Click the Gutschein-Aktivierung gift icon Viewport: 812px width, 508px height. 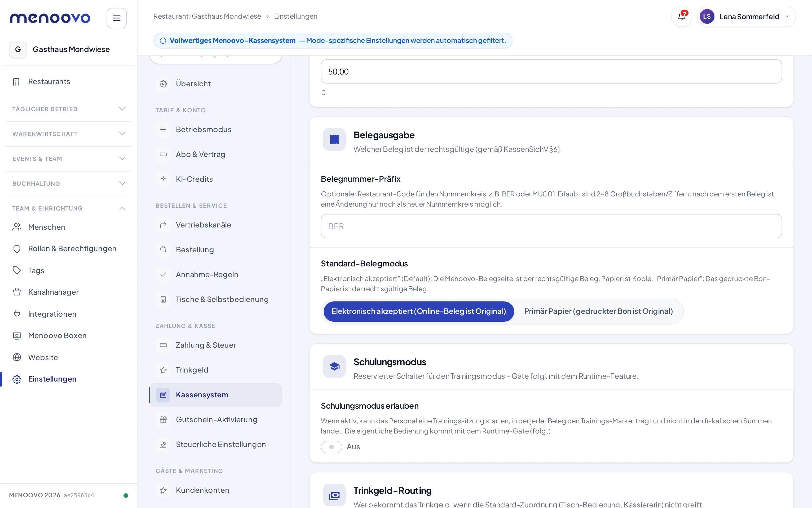coord(163,420)
